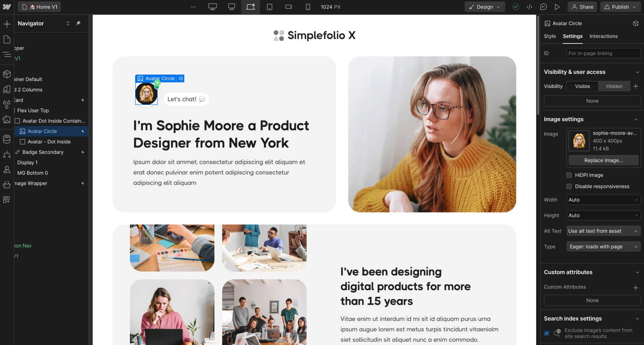Screen dimensions: 644x345
Task: Open the Design mode dropdown
Action: point(485,7)
